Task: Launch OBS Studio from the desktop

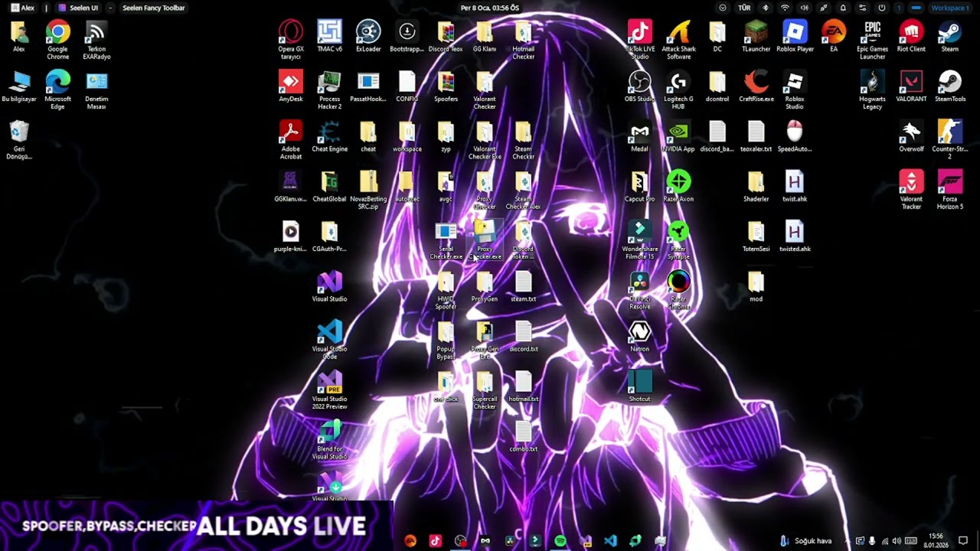Action: pos(640,86)
